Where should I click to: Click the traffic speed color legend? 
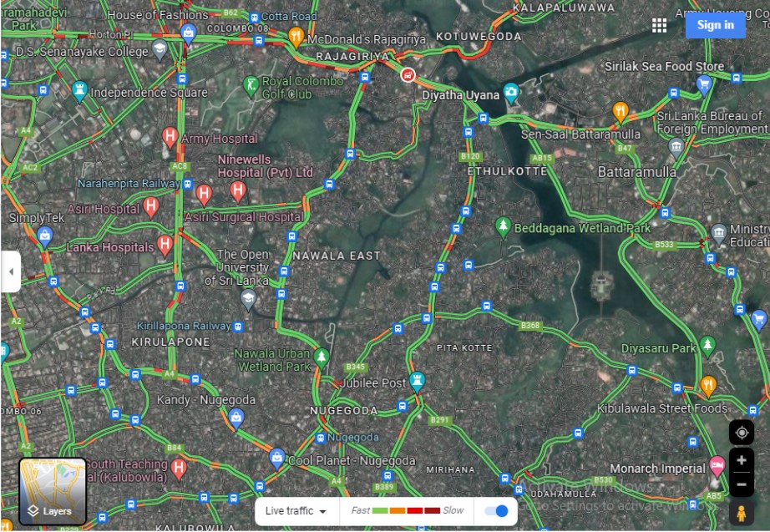407,511
